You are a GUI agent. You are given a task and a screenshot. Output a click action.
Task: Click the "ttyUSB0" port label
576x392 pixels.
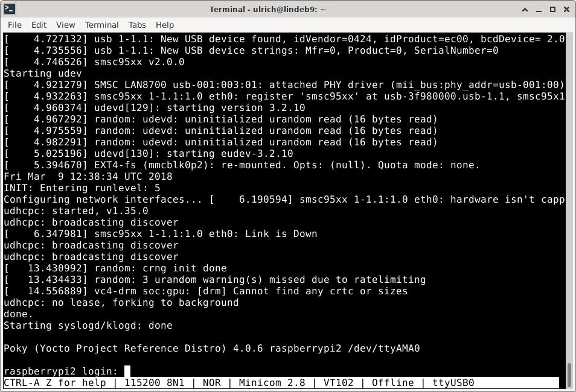click(453, 383)
